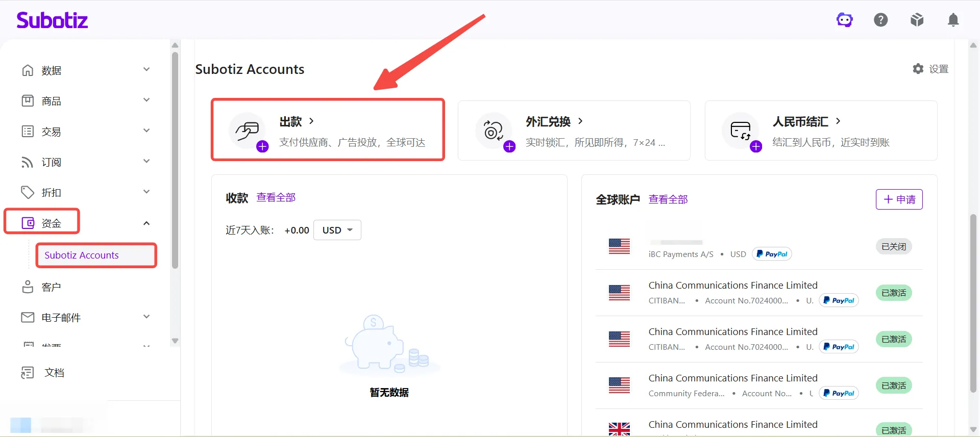
Task: Click the Subotiz Accounts page title
Action: click(250, 69)
